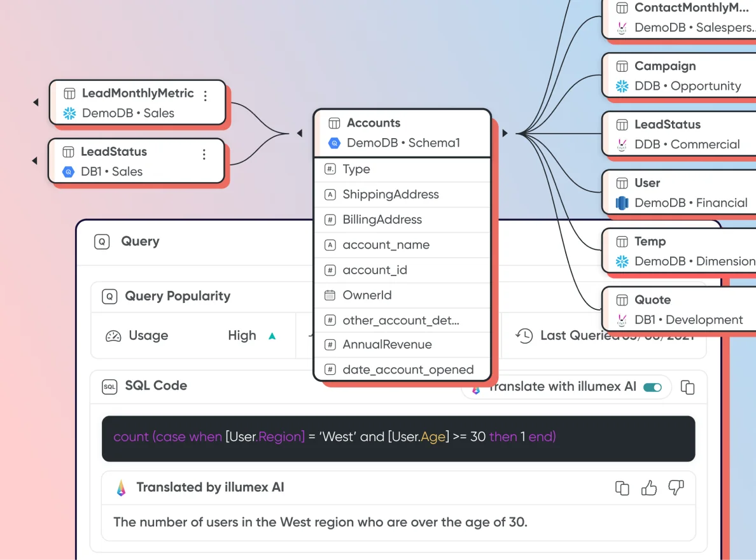Select the BillingAddress column row
Viewport: 756px width, 560px height.
click(402, 220)
